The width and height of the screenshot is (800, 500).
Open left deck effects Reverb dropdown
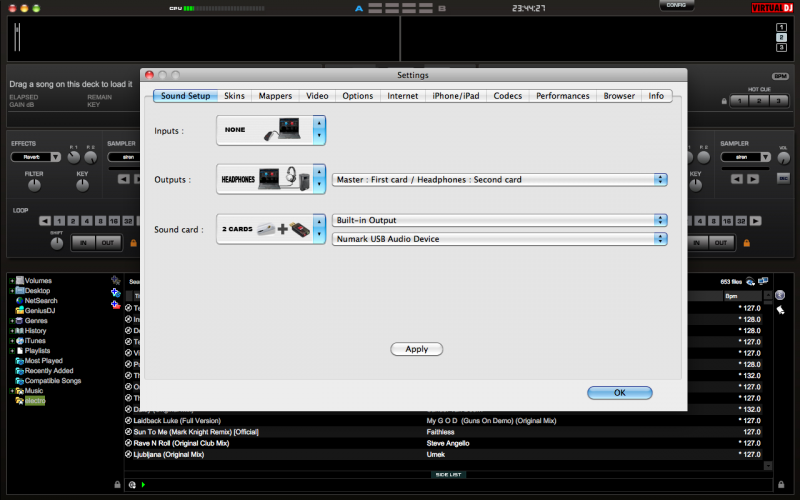36,157
